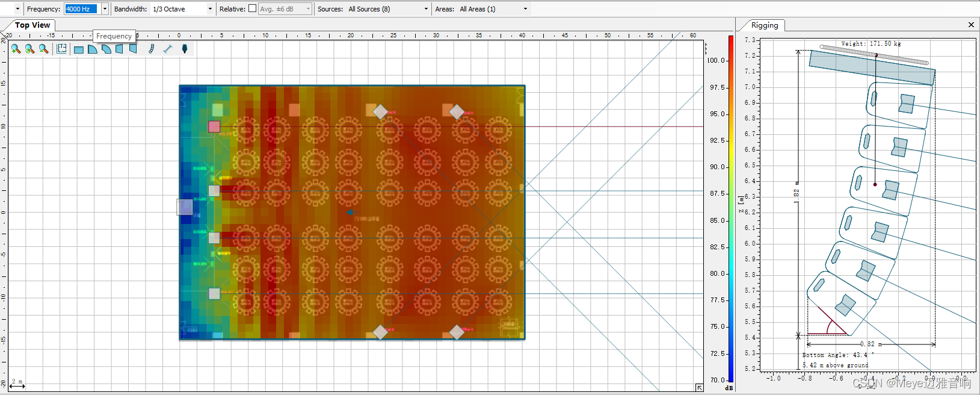Select the curved line array source tool
Viewport: 980px width, 395px height.
(x=152, y=49)
